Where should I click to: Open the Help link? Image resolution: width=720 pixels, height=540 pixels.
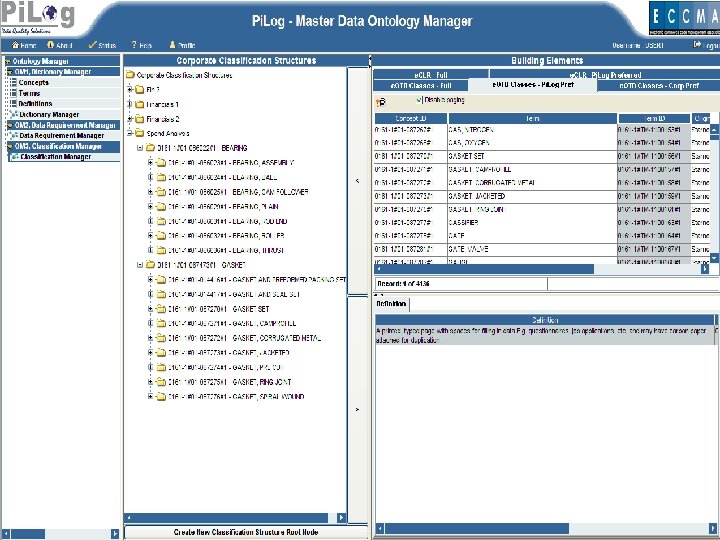(x=141, y=45)
